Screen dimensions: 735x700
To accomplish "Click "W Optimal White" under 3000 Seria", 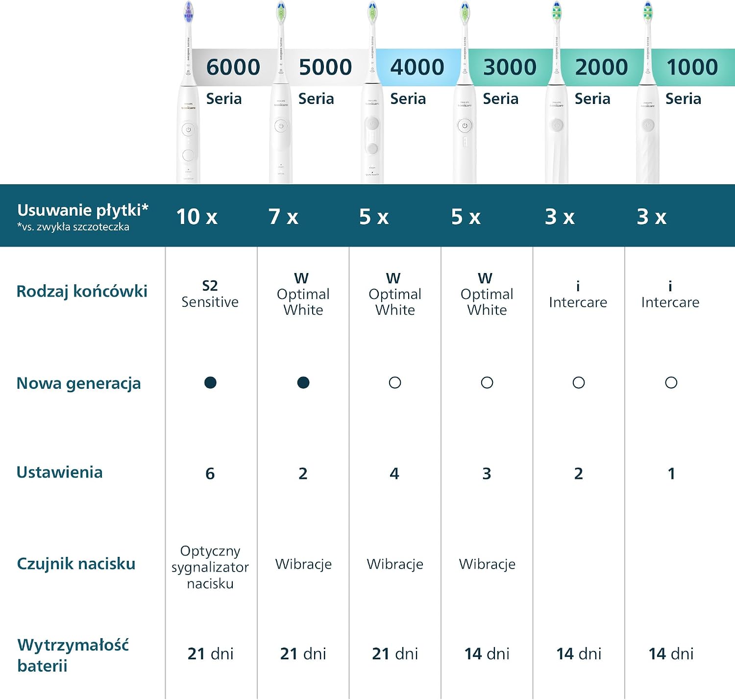I will click(487, 294).
